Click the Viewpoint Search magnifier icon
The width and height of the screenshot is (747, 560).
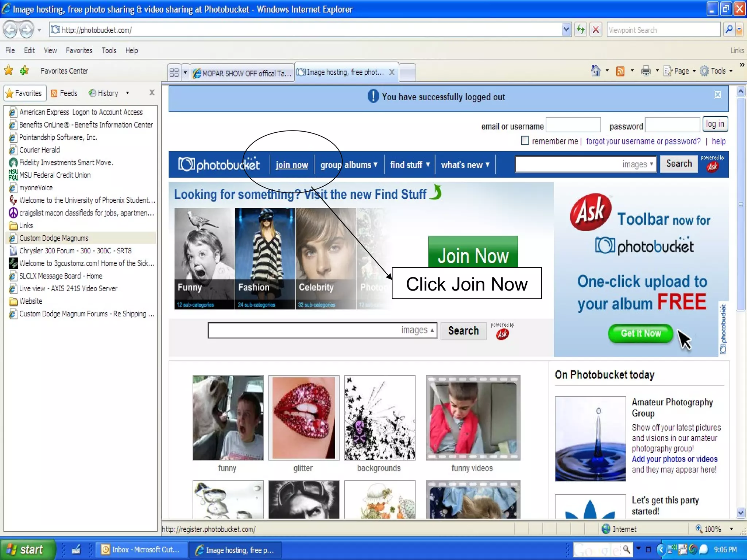pyautogui.click(x=729, y=30)
